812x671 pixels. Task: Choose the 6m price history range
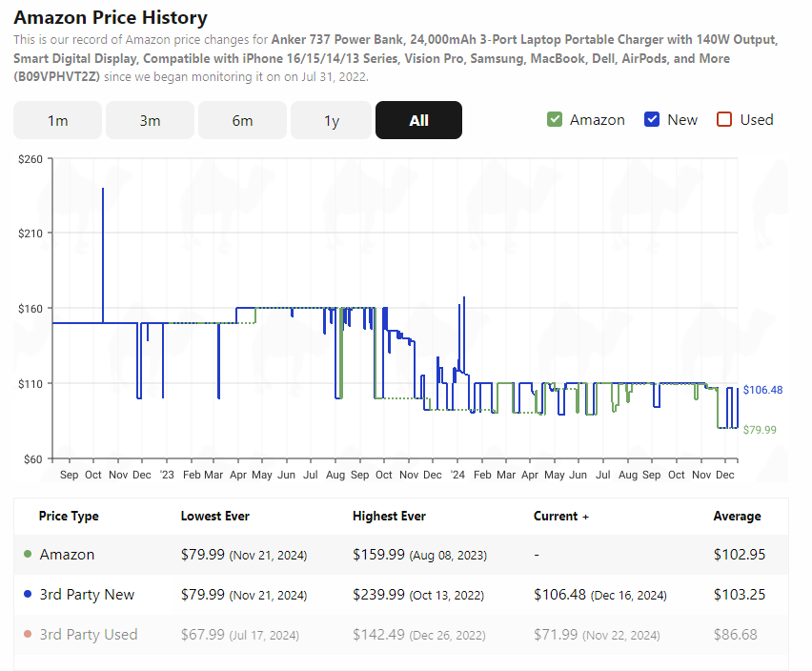[x=242, y=120]
